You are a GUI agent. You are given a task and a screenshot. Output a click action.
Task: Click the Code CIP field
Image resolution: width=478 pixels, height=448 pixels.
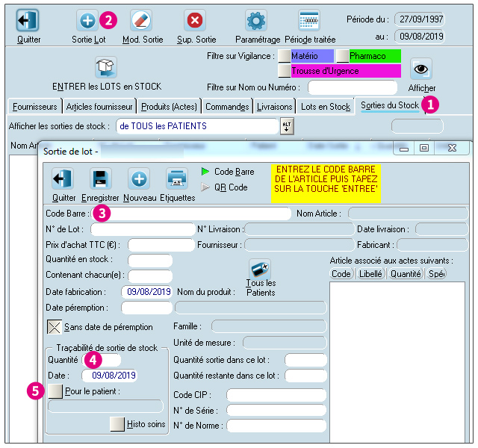point(276,395)
